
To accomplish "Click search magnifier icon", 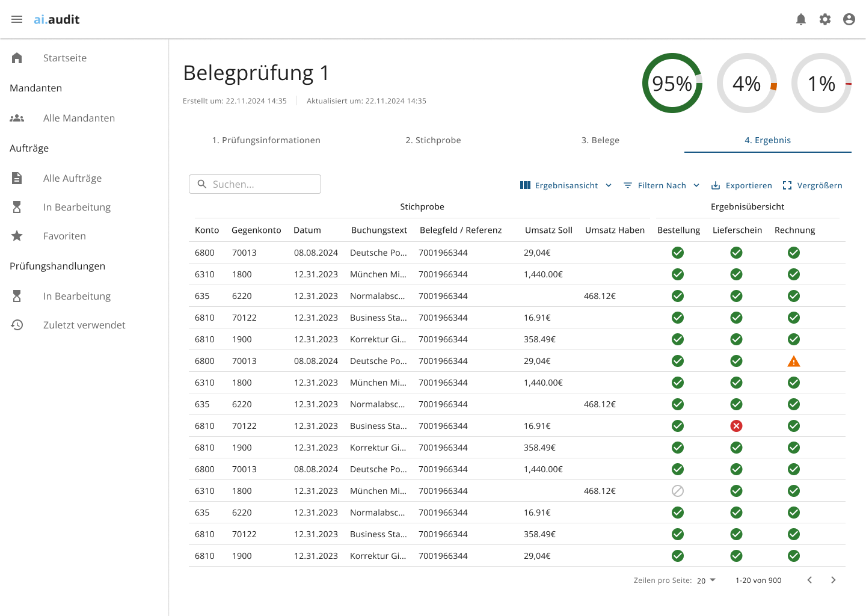I will [202, 184].
